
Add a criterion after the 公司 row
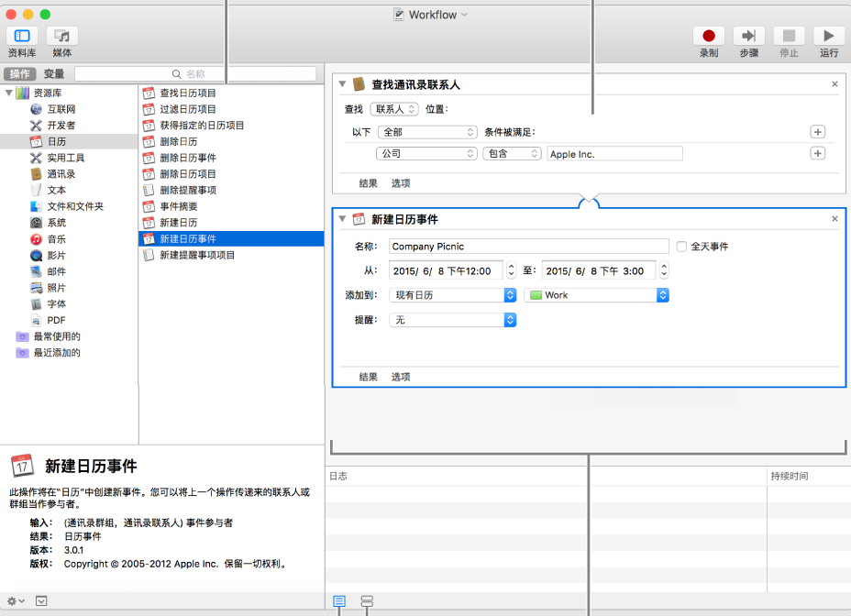tap(817, 154)
